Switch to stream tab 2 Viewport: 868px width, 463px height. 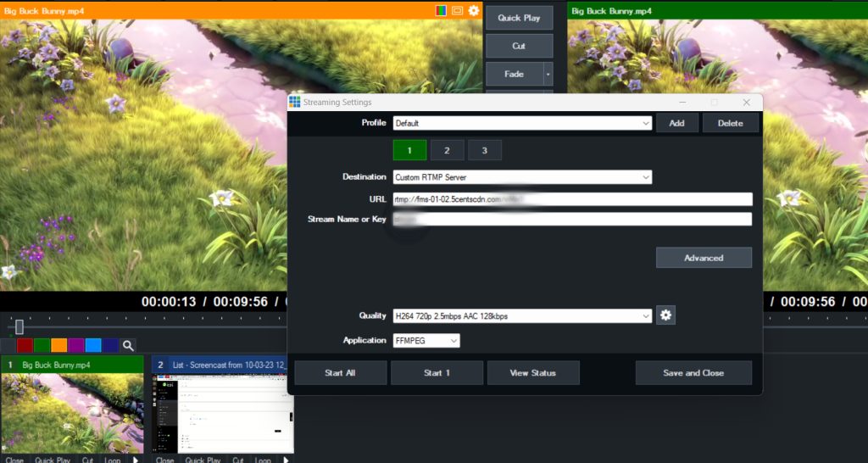pyautogui.click(x=447, y=150)
